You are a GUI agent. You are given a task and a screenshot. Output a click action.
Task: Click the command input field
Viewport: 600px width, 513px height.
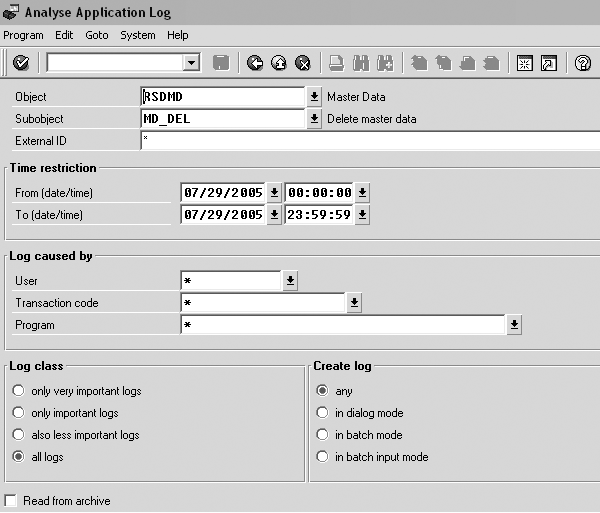(x=115, y=63)
